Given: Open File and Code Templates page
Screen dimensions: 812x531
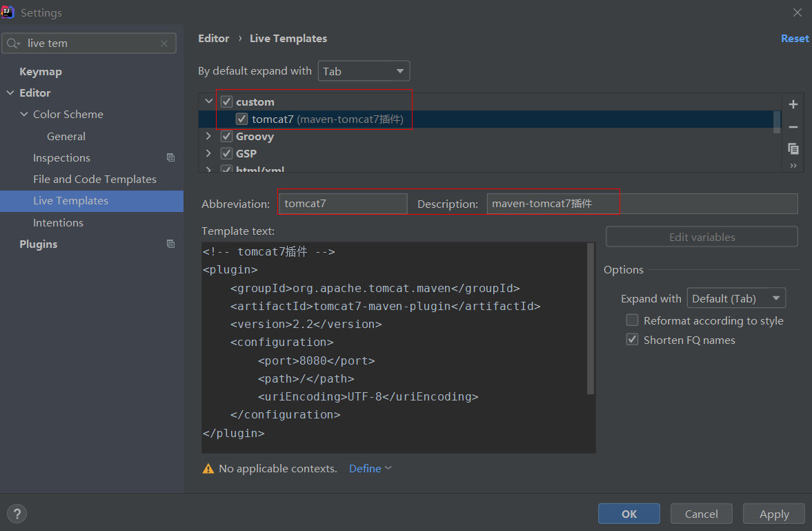Looking at the screenshot, I should 95,180.
